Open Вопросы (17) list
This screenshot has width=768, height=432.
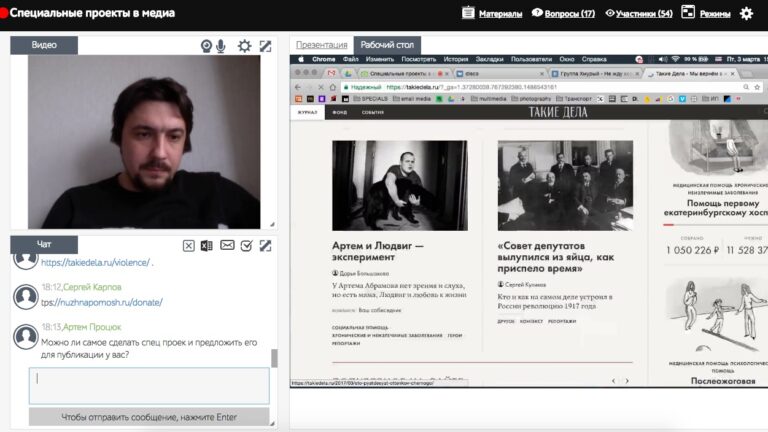[570, 14]
